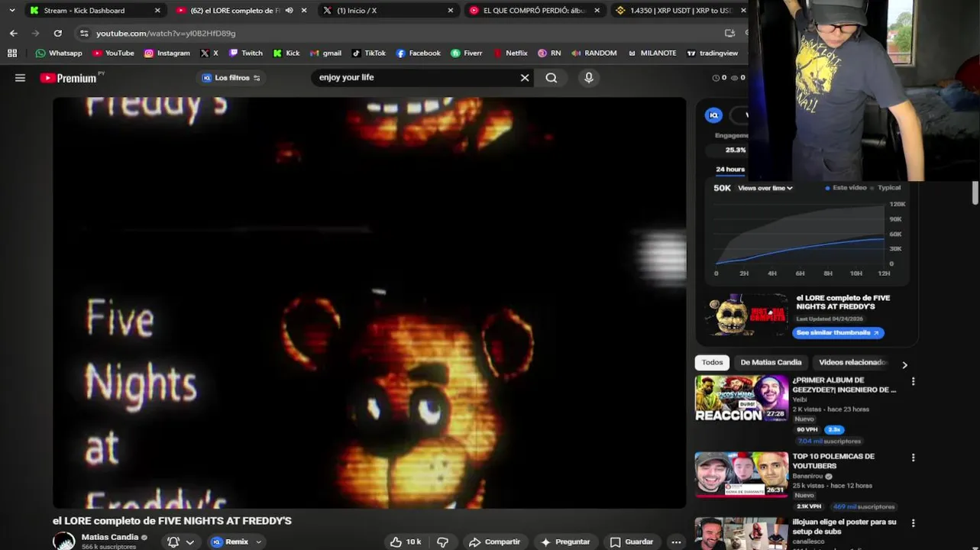Select the 24 hours stats tab

pyautogui.click(x=730, y=170)
